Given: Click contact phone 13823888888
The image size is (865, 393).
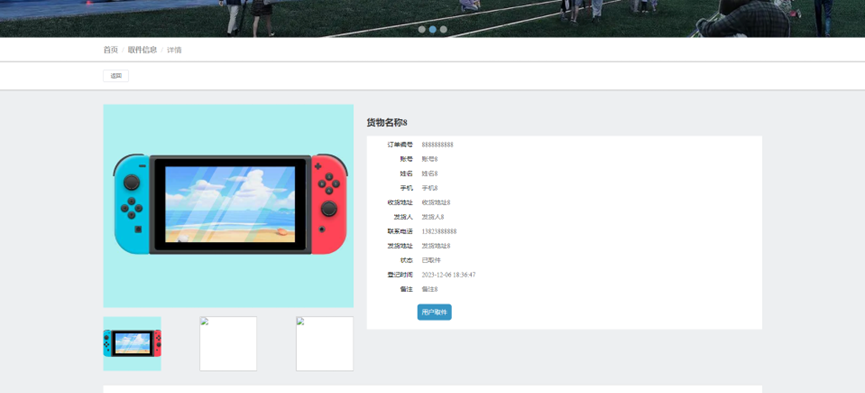Looking at the screenshot, I should click(439, 231).
